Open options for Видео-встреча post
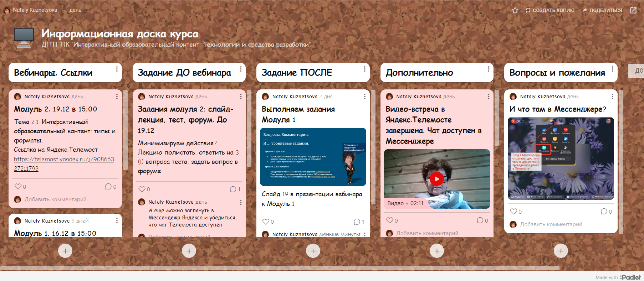Viewport: 644px width, 281px height. coord(489,97)
